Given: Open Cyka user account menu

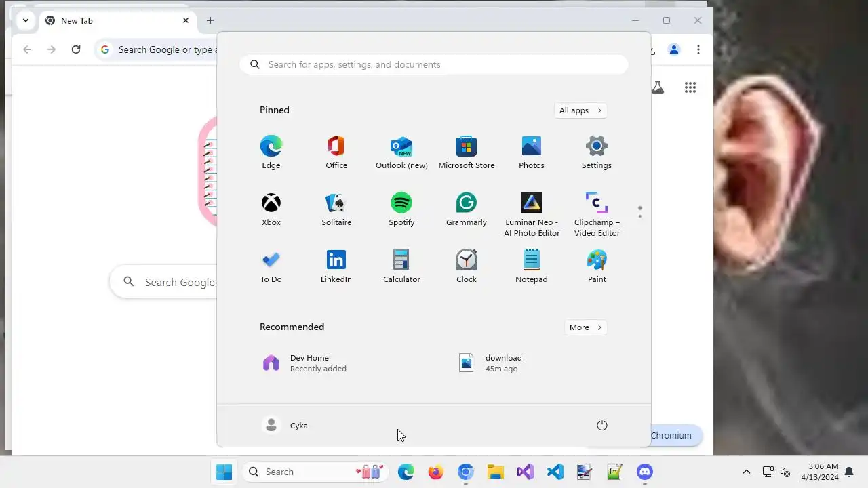Looking at the screenshot, I should [x=285, y=425].
